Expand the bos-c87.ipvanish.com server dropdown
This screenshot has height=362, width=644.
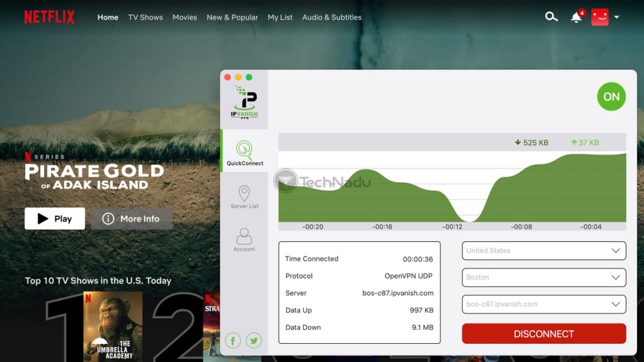pyautogui.click(x=544, y=304)
